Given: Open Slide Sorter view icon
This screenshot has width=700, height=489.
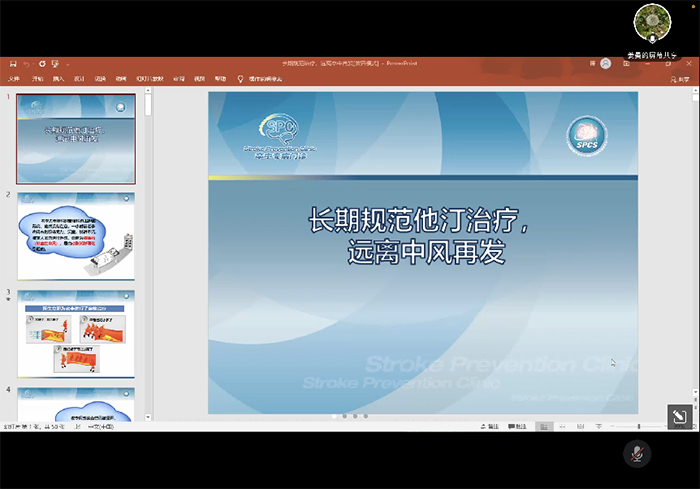Looking at the screenshot, I should tap(561, 426).
